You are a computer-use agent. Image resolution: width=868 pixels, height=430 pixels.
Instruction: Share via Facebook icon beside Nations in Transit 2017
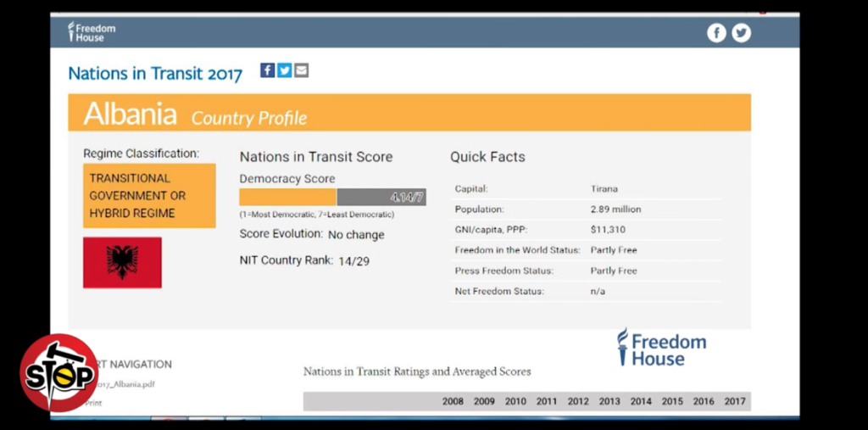tap(267, 70)
